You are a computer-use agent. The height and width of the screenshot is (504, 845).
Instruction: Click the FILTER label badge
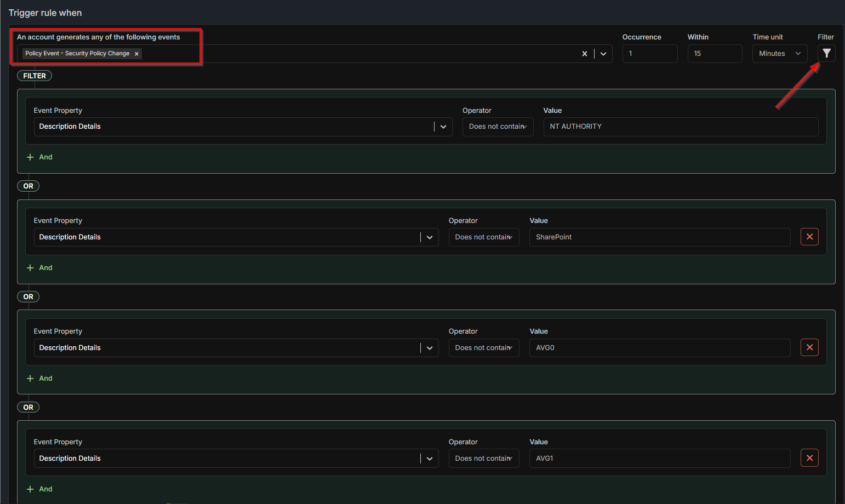pyautogui.click(x=35, y=76)
